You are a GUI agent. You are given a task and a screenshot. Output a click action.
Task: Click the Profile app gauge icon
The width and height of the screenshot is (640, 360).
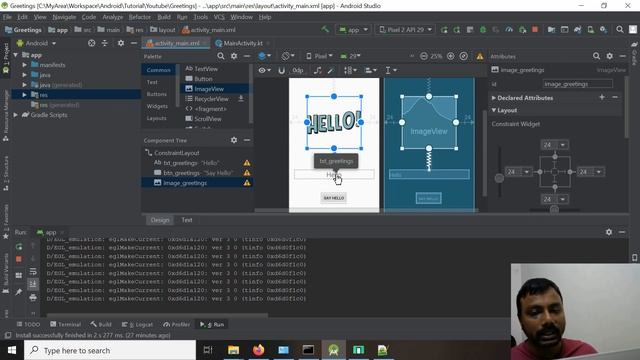point(509,30)
